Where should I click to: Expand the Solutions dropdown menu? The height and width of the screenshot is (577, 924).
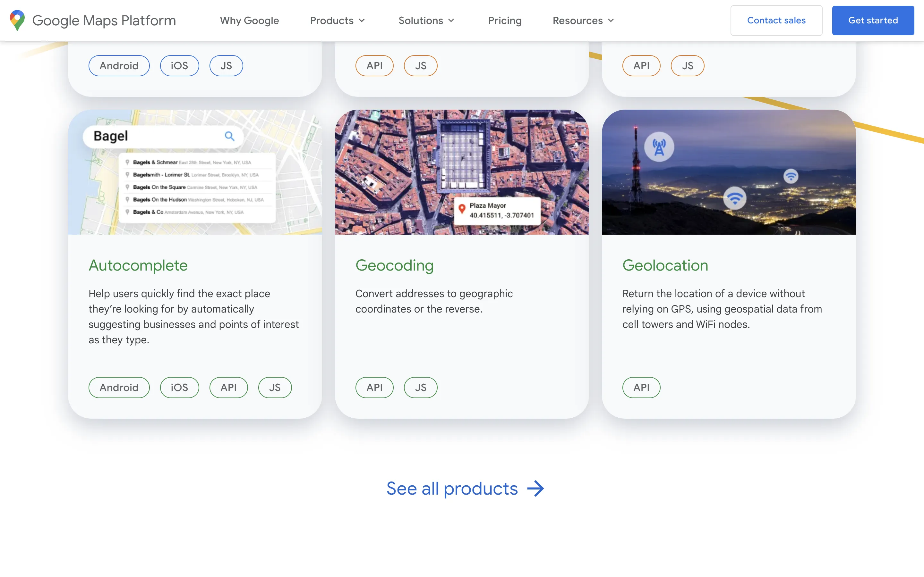pos(426,21)
